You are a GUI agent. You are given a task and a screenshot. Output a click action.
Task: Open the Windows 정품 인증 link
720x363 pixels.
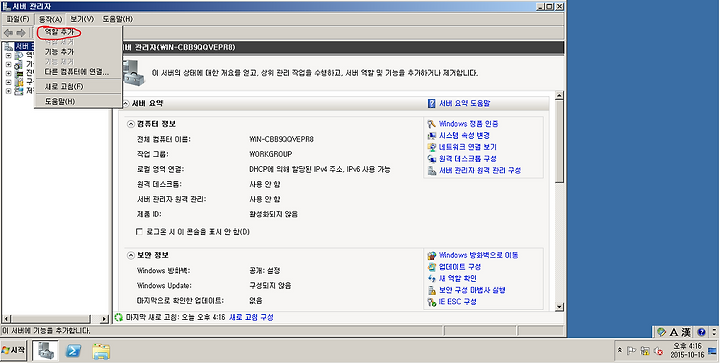[x=469, y=124]
